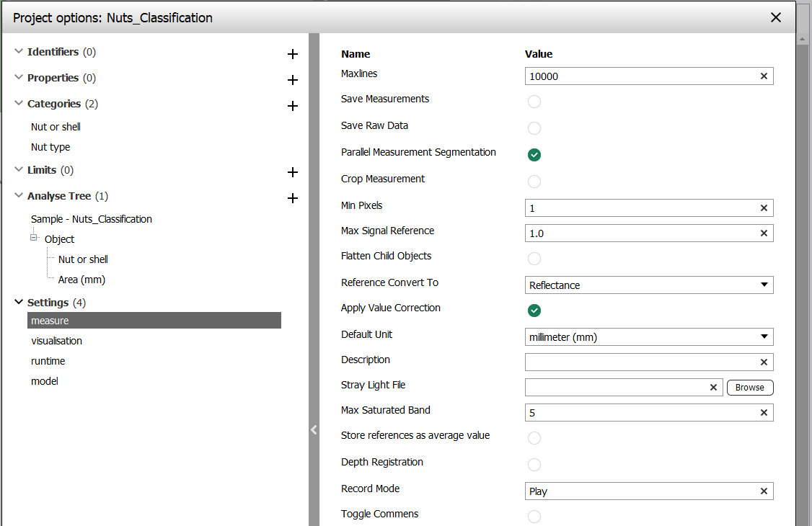
Task: Select the visualisation settings item
Action: [57, 341]
